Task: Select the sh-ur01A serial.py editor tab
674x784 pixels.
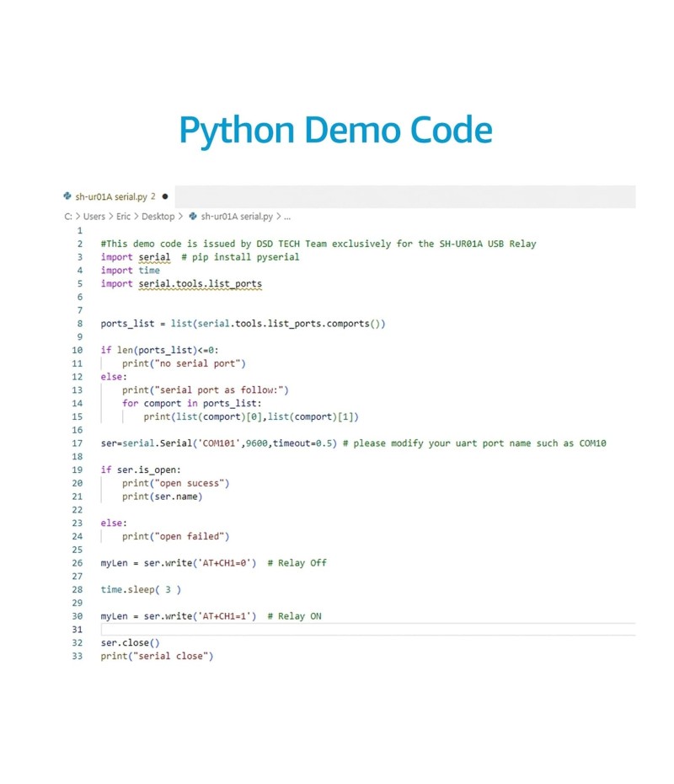Action: coord(110,196)
